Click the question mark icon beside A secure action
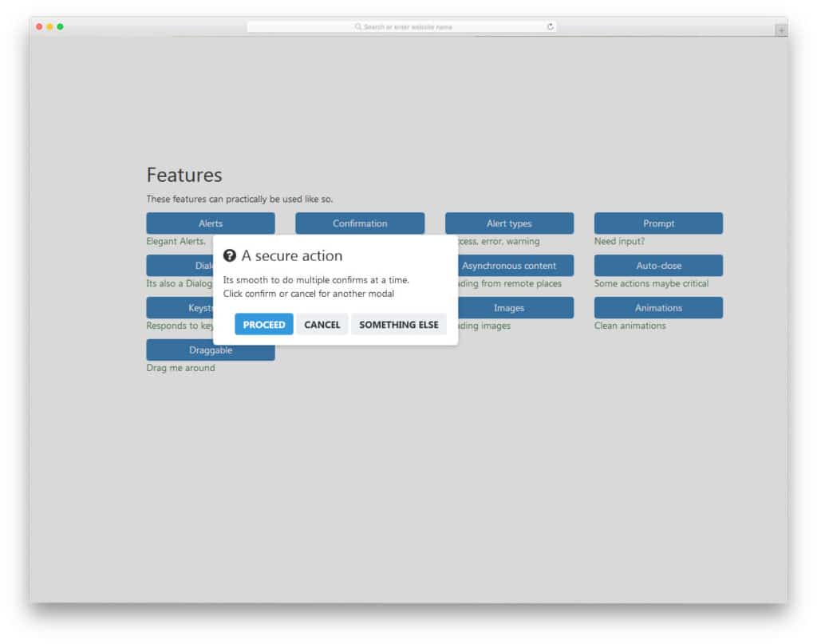817x644 pixels. click(x=229, y=256)
